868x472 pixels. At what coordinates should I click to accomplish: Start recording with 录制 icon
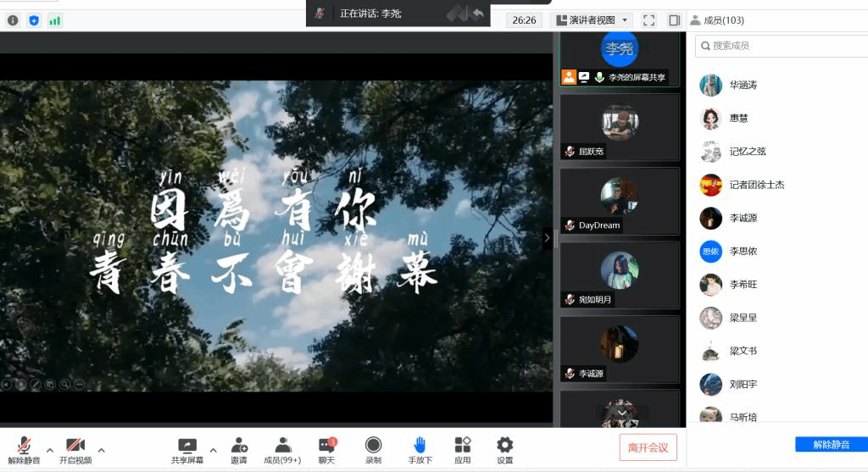pyautogui.click(x=373, y=449)
